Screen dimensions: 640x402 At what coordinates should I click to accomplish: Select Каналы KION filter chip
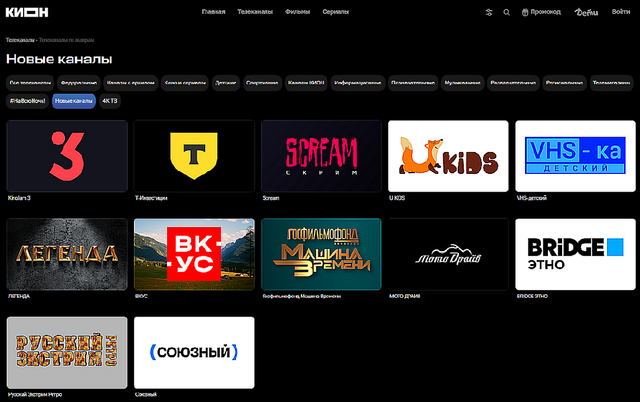tap(306, 83)
